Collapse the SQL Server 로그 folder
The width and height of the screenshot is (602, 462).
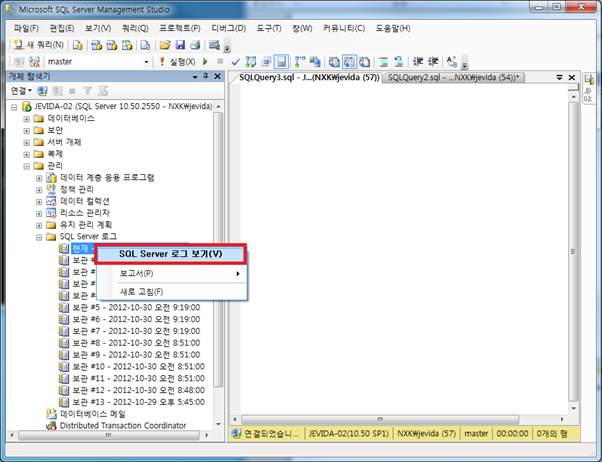[39, 237]
